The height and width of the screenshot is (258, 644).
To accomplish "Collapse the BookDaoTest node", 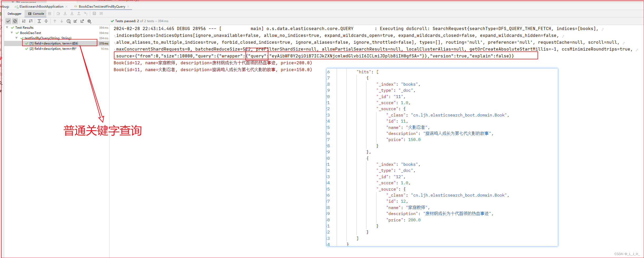I will pyautogui.click(x=12, y=33).
